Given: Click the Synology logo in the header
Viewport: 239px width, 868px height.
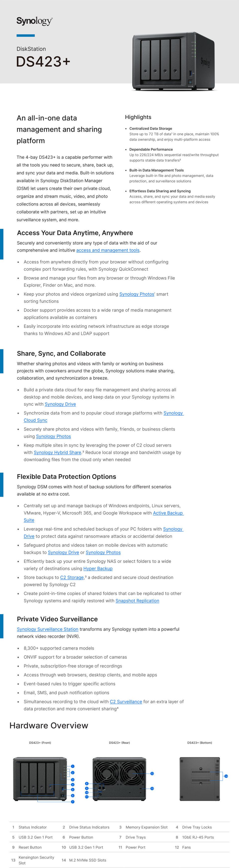Looking at the screenshot, I should pos(34,21).
